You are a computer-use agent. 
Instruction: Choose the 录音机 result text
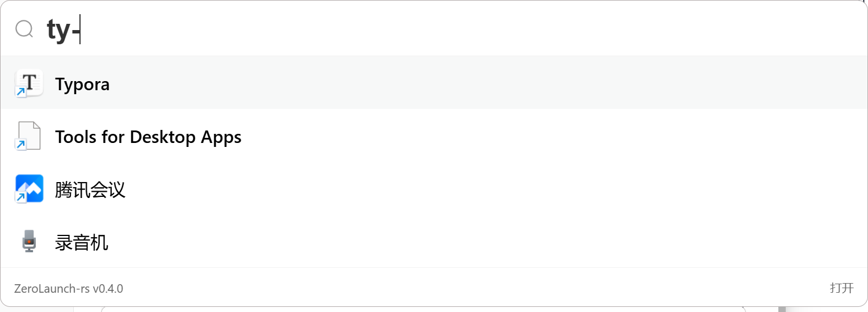[x=82, y=243]
